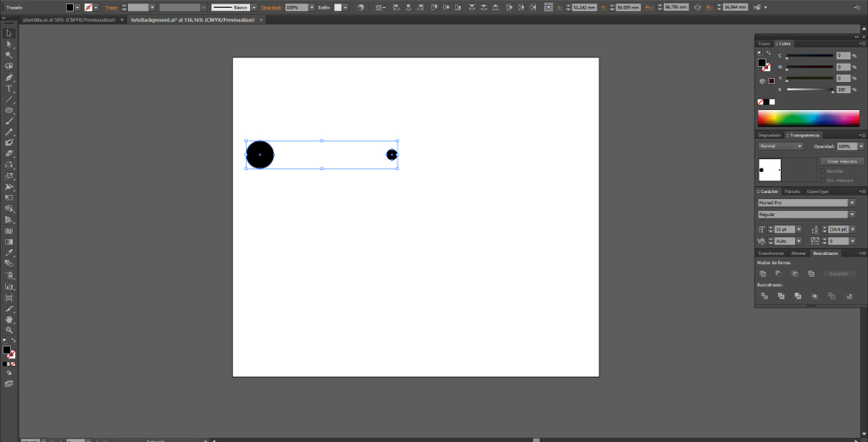Click the transparency panel artwork thumbnail

pyautogui.click(x=770, y=170)
